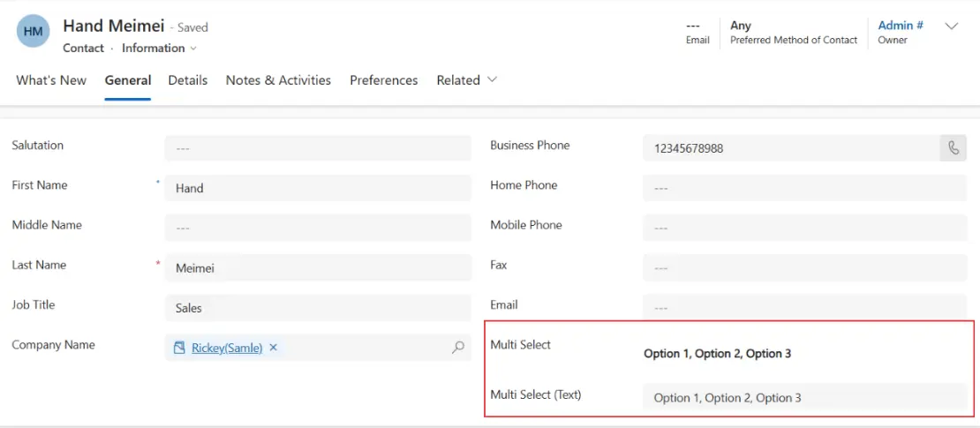Go to Notes & Activities tab
The width and height of the screenshot is (980, 428).
[279, 80]
